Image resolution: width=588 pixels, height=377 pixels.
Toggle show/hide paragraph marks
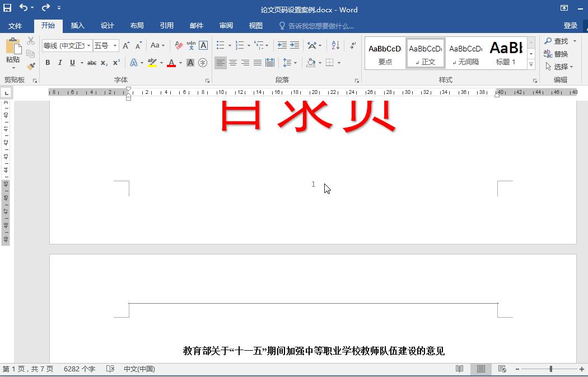tap(353, 45)
